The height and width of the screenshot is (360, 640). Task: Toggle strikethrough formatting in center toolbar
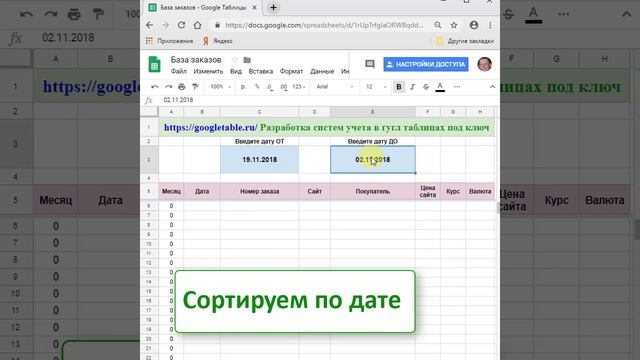[x=426, y=87]
